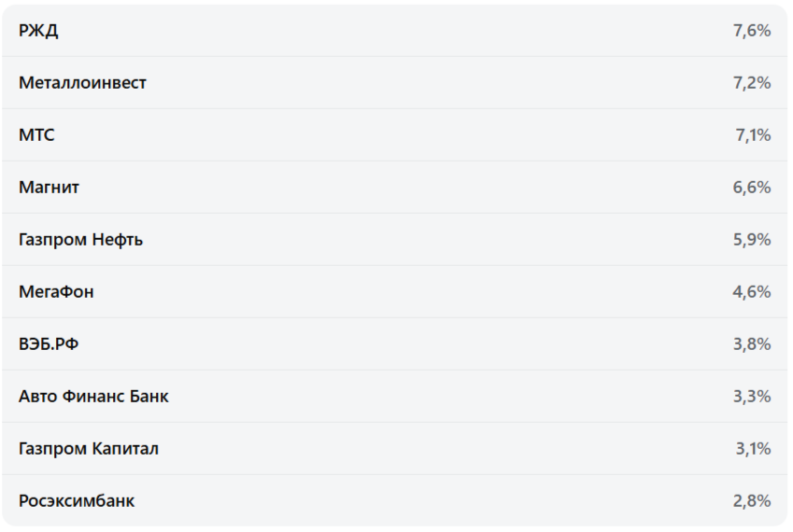The image size is (793, 532).
Task: Select the 7,2% share for Металлоинвест
Action: pyautogui.click(x=752, y=83)
